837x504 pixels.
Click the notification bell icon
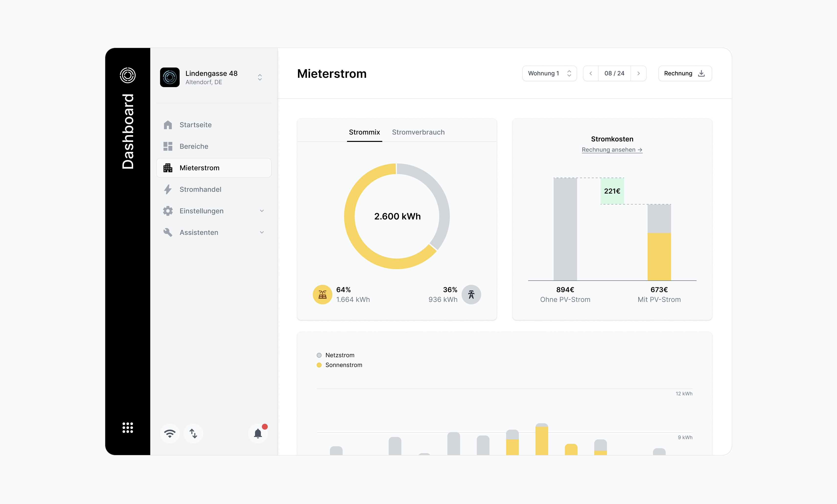(x=258, y=433)
